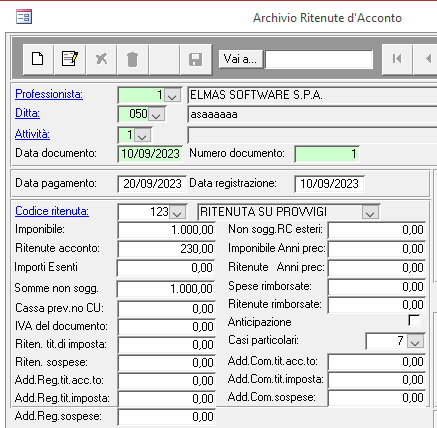Click the Data pagamento date field

click(152, 184)
